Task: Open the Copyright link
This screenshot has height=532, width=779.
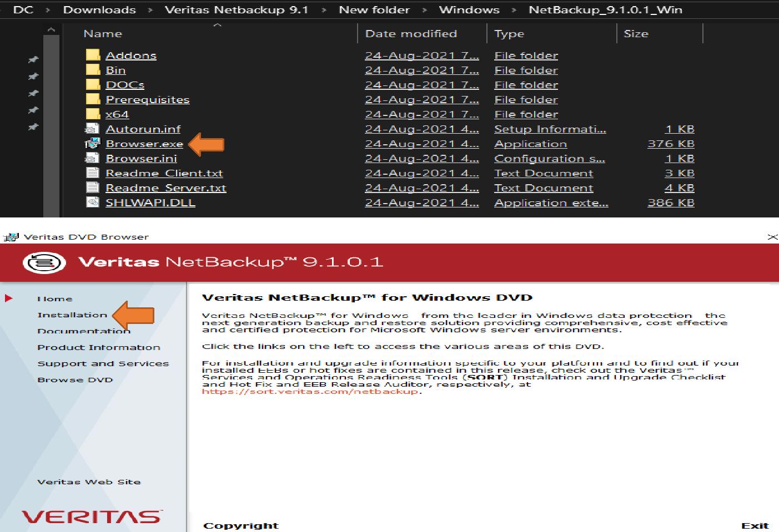Action: click(240, 525)
